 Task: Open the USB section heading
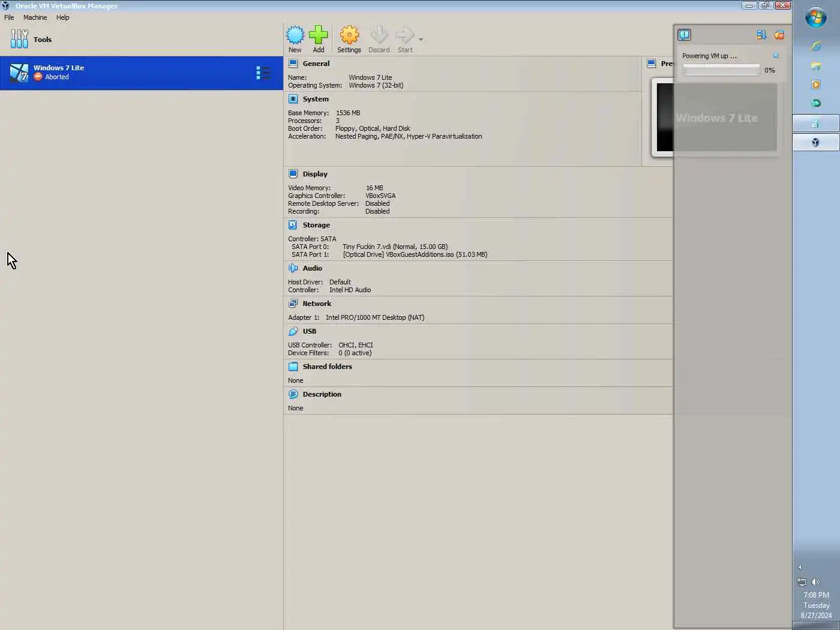[310, 331]
